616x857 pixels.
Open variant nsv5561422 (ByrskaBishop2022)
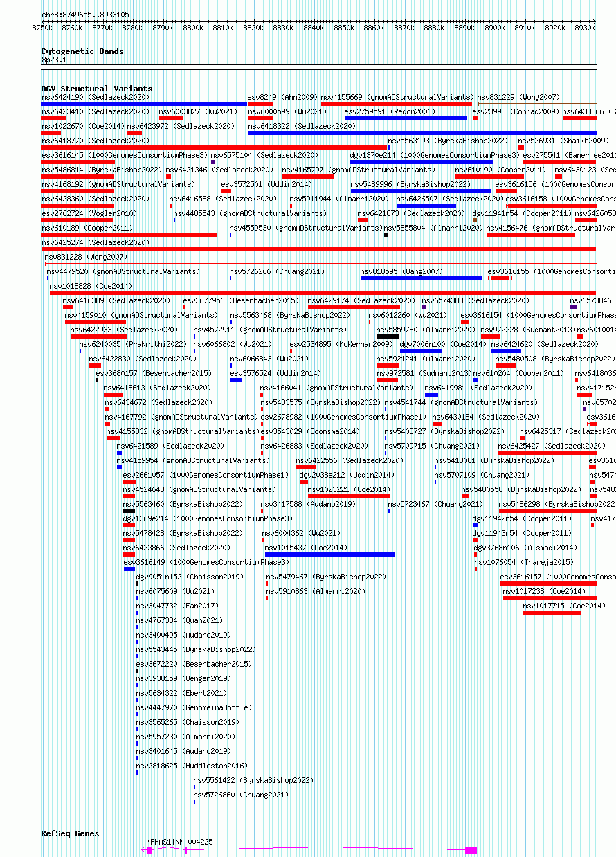click(253, 780)
